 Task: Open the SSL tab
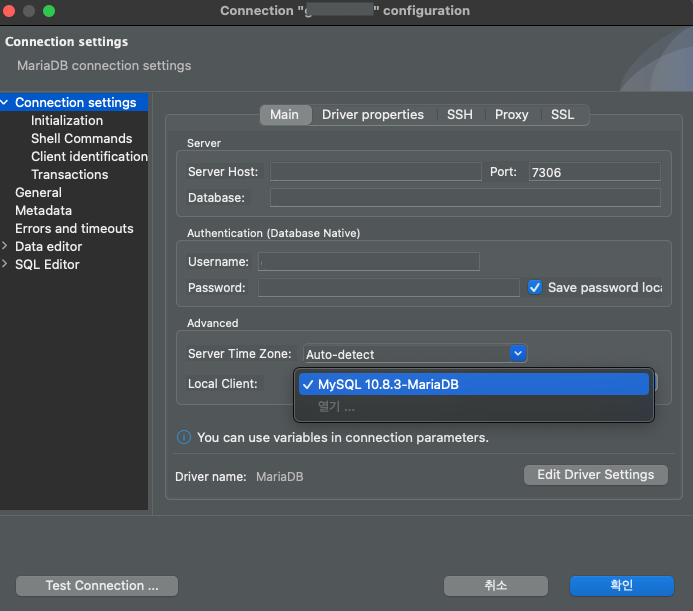tap(562, 115)
